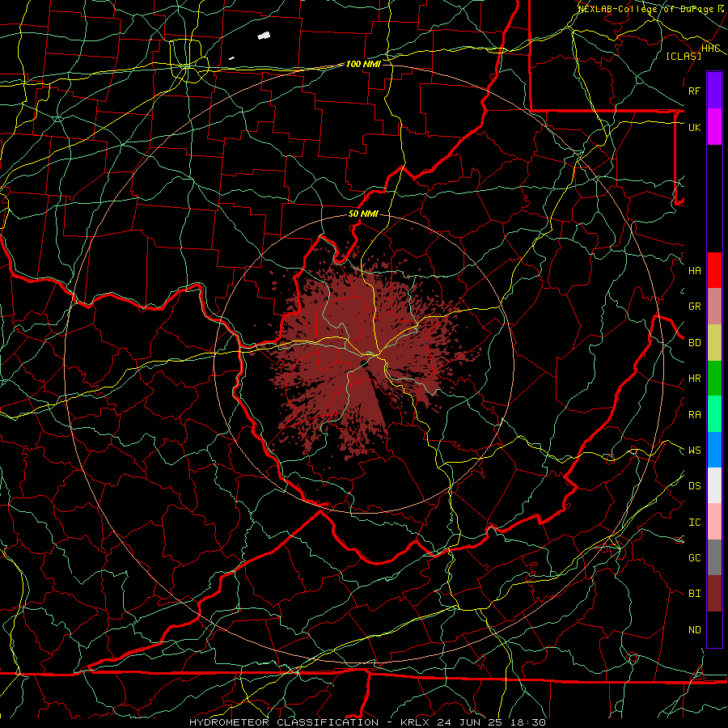
Task: Pick the RA light green legend swatch
Action: coord(714,414)
